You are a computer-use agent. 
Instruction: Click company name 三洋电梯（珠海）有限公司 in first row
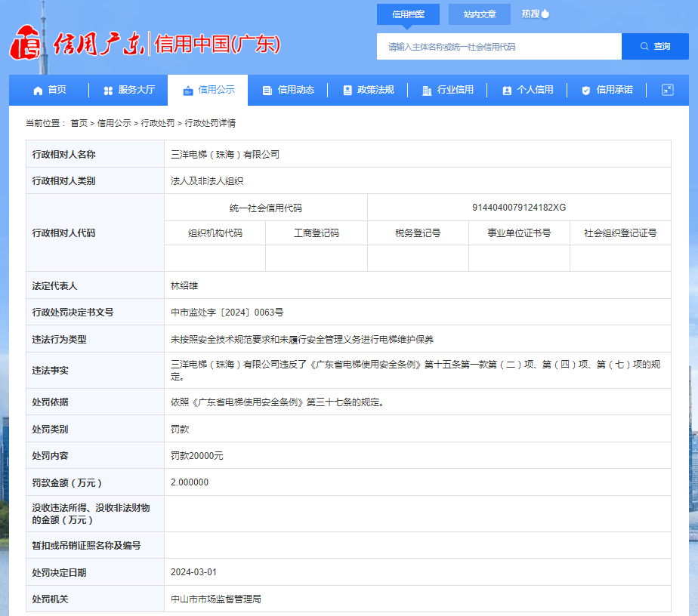point(225,154)
